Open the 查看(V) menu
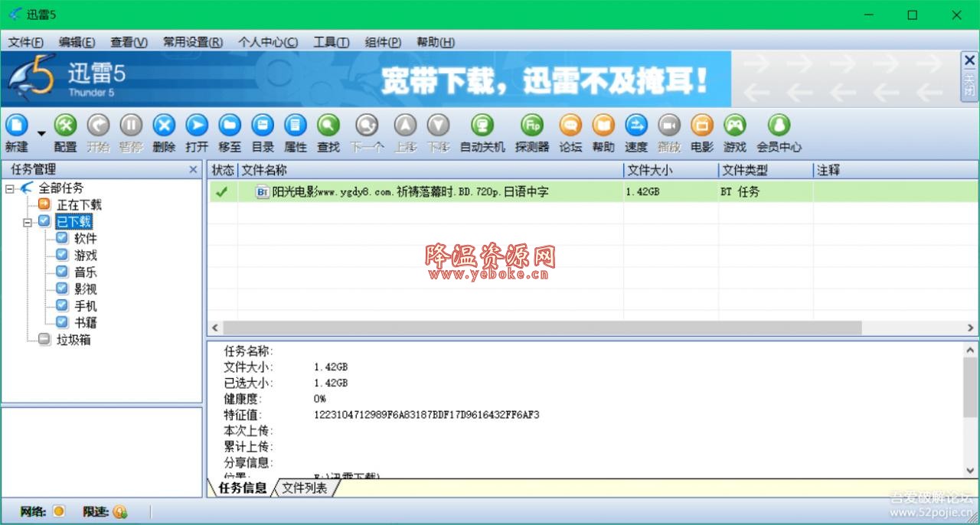This screenshot has height=525, width=980. 129,42
